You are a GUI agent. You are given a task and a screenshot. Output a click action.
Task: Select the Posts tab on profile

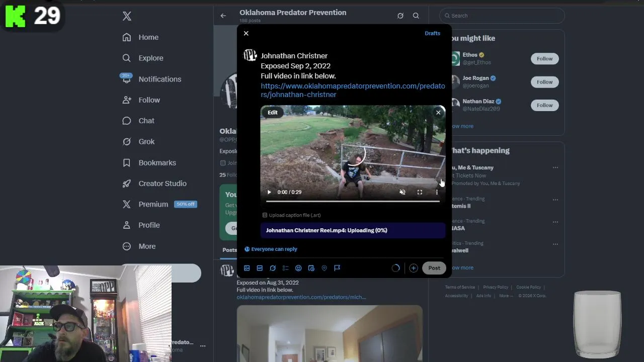[229, 250]
